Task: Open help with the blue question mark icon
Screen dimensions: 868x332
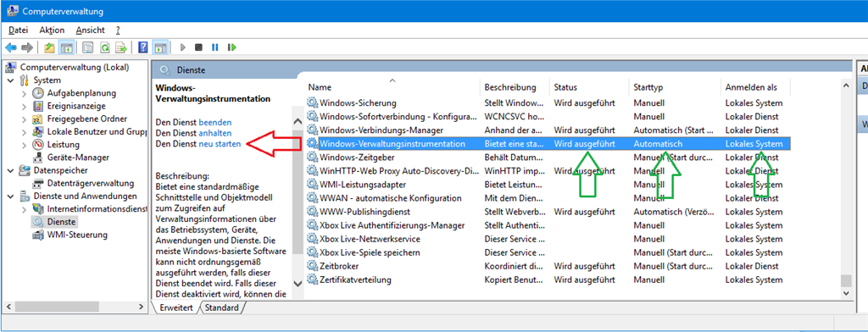Action: (143, 47)
